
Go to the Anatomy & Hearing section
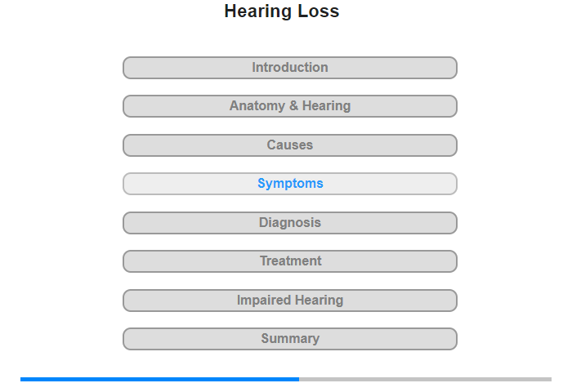[x=290, y=106]
